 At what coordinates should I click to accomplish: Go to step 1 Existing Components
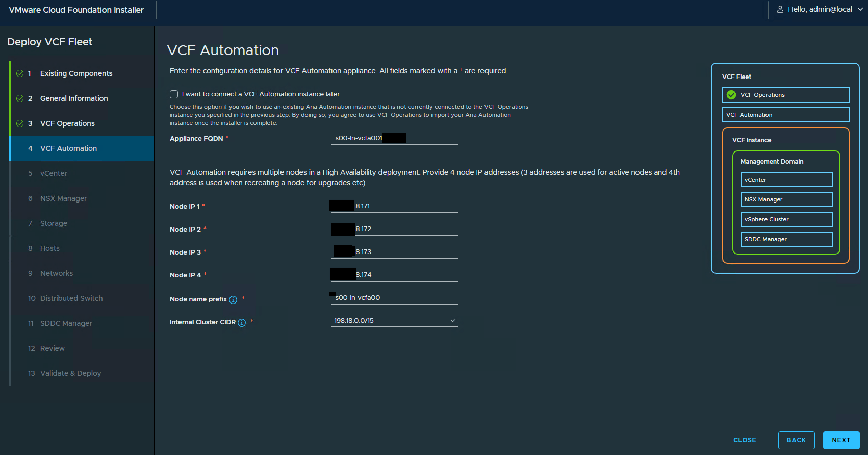point(82,73)
